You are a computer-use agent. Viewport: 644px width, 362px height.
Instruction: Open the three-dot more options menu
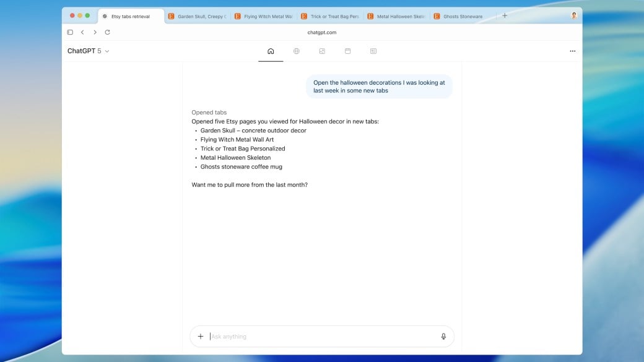[572, 51]
